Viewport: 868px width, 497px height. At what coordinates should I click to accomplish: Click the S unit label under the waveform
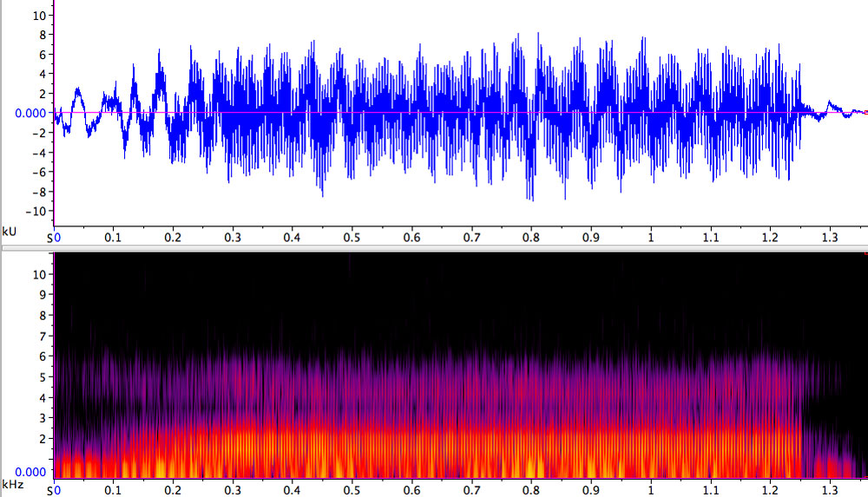coord(49,239)
